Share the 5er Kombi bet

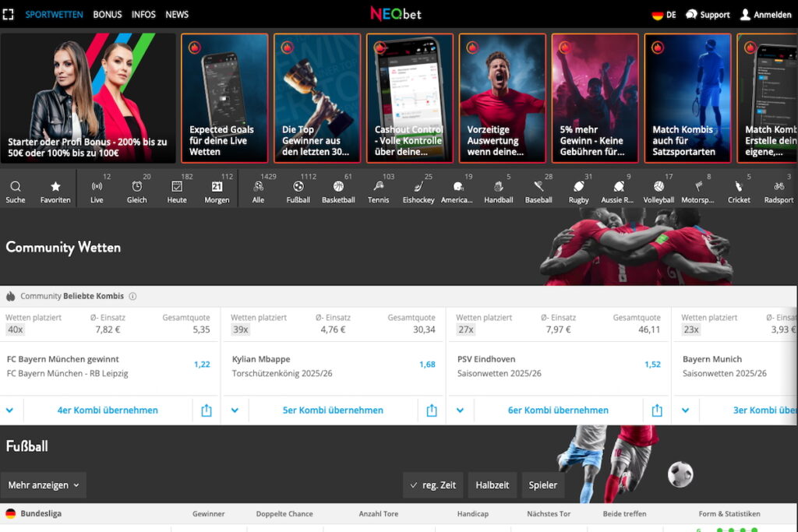(432, 410)
